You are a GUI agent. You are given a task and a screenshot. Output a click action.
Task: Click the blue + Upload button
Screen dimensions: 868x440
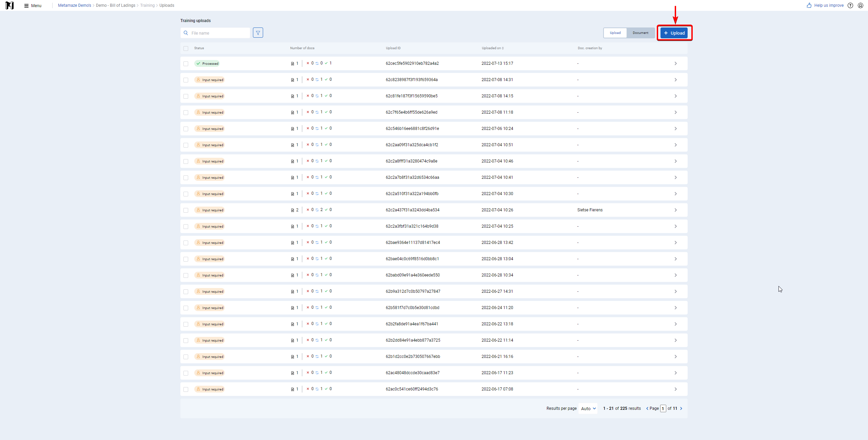[674, 33]
